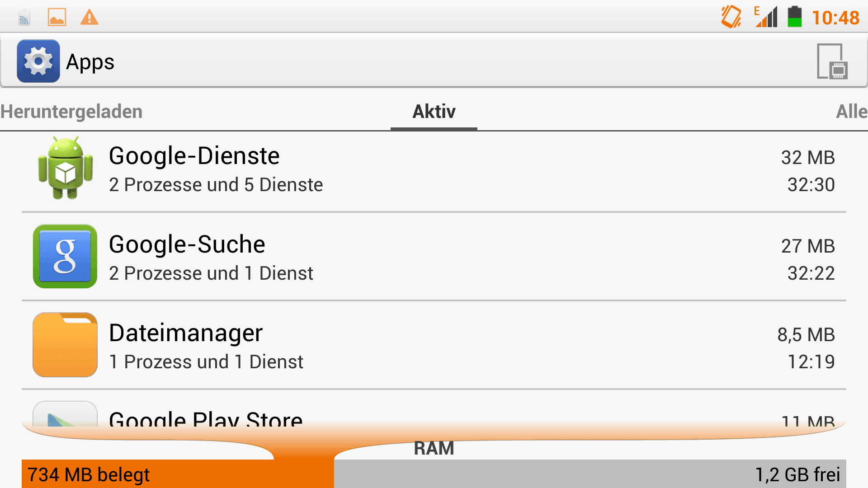Tap the orange Dateimanager folder icon
The width and height of the screenshot is (868, 488).
click(65, 345)
